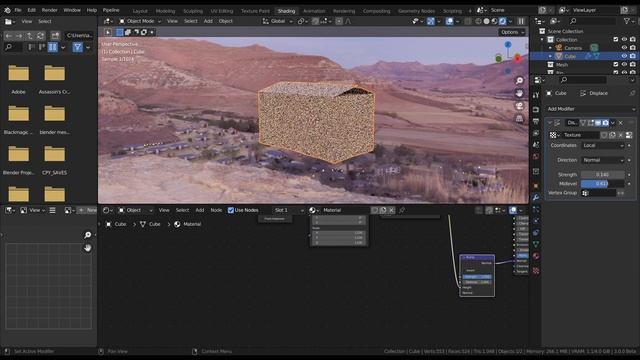Open node editor Node menu
Viewport: 640px width, 360px height.
pos(216,210)
